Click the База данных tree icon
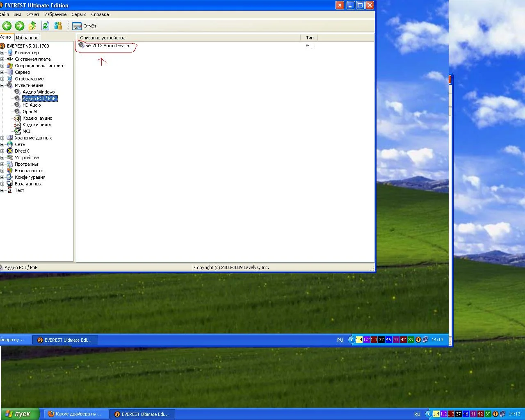The image size is (525, 420). [10, 184]
